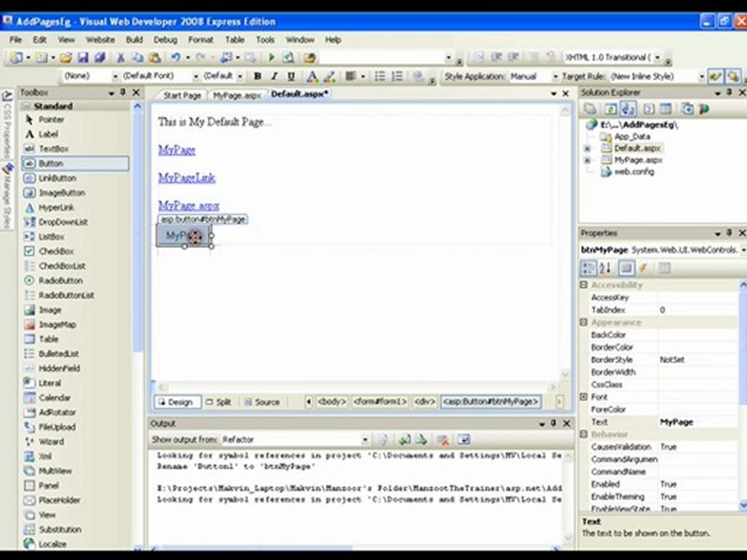The height and width of the screenshot is (560, 747).
Task: Open the folder icon to open a file
Action: (65, 58)
